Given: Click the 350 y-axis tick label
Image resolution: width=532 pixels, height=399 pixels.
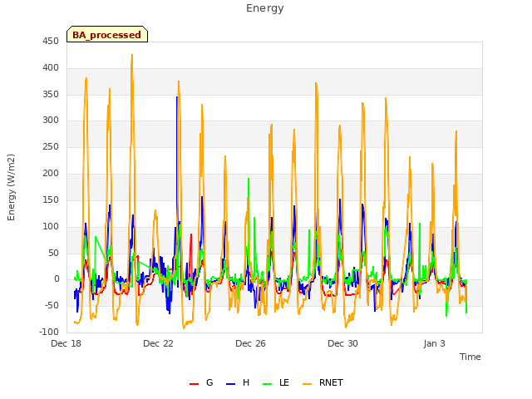Looking at the screenshot, I should [x=51, y=94].
